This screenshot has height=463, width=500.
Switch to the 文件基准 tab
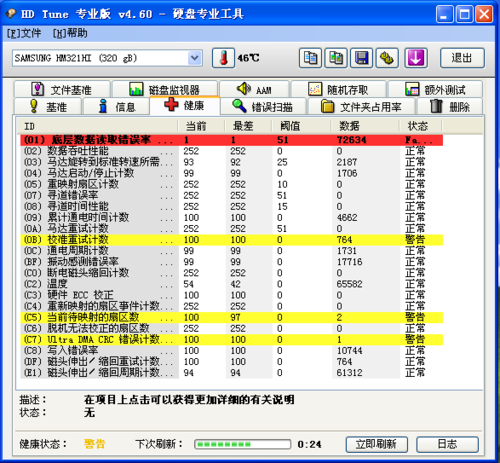62,89
